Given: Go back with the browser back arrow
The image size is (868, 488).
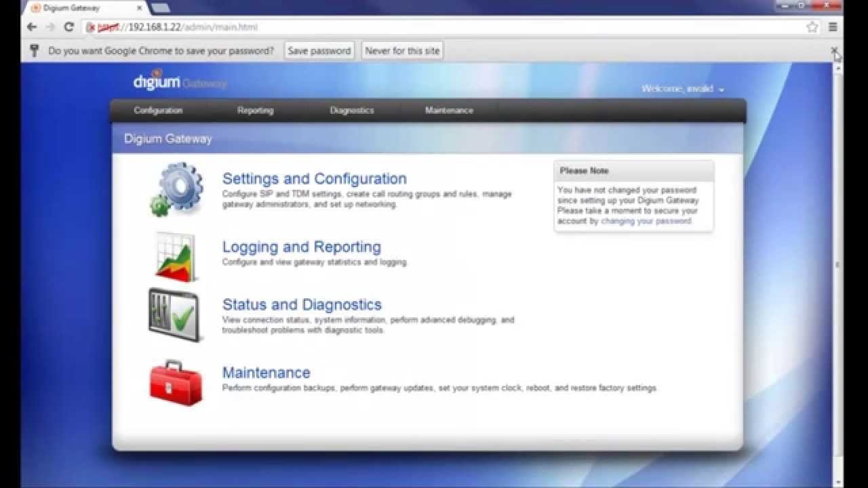Looking at the screenshot, I should pos(32,27).
